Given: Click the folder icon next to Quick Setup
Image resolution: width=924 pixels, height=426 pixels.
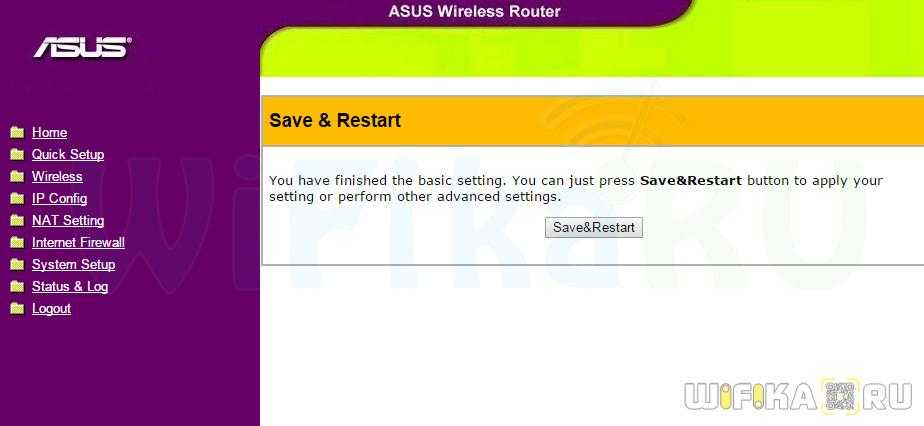Looking at the screenshot, I should click(17, 154).
